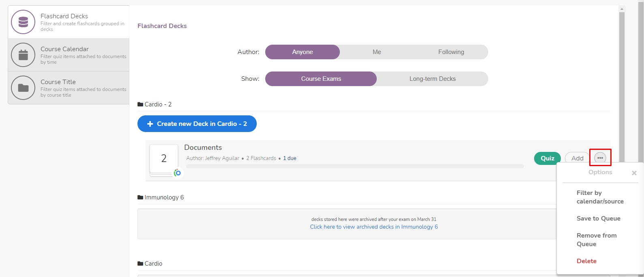
Task: Click the Flashcard Decks database icon
Action: [x=23, y=22]
